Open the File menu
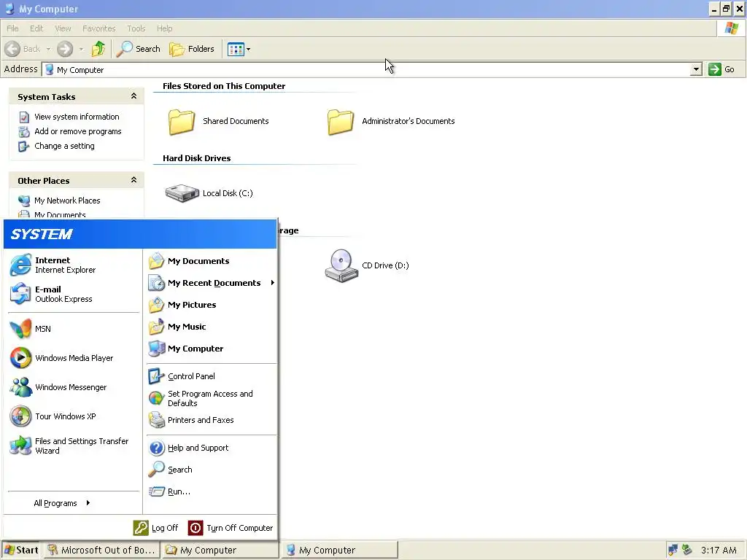The height and width of the screenshot is (560, 747). pyautogui.click(x=12, y=28)
